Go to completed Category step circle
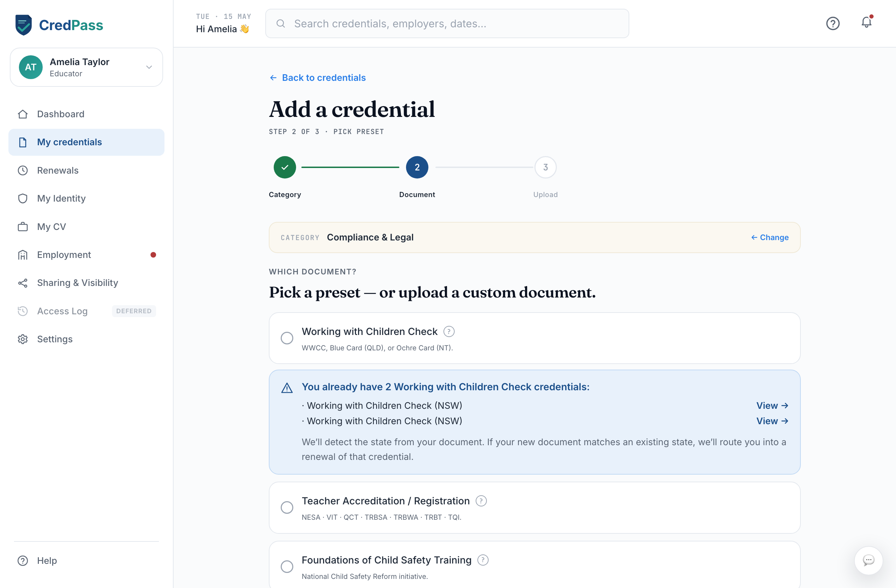 [285, 167]
